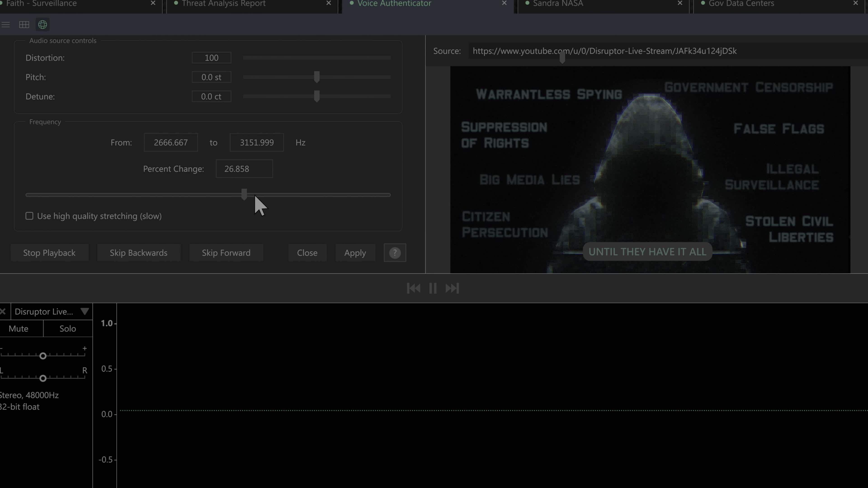The image size is (868, 488).
Task: Click the track gain slider knob
Action: pos(43,356)
